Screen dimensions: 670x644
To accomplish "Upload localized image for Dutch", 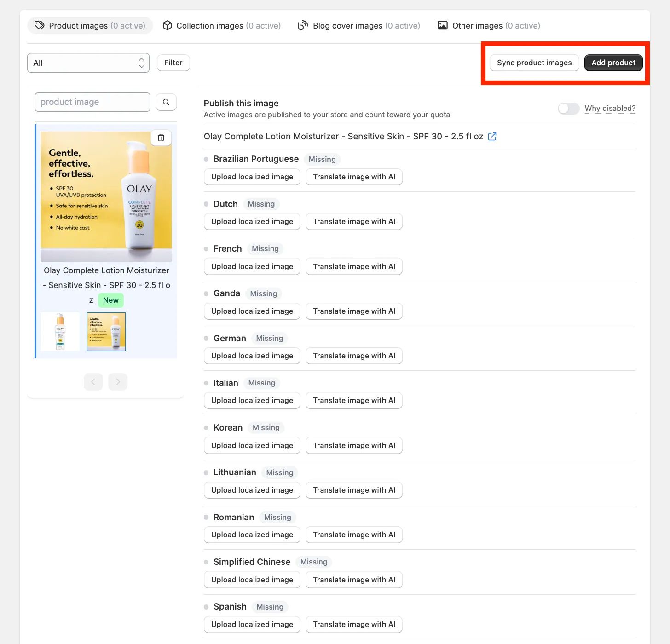I will point(252,222).
